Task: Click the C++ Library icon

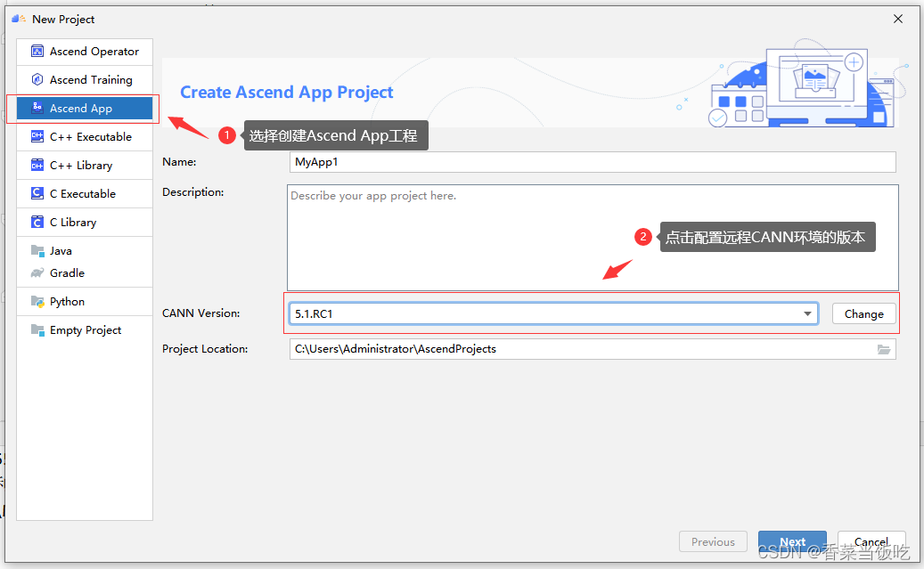Action: [x=37, y=165]
